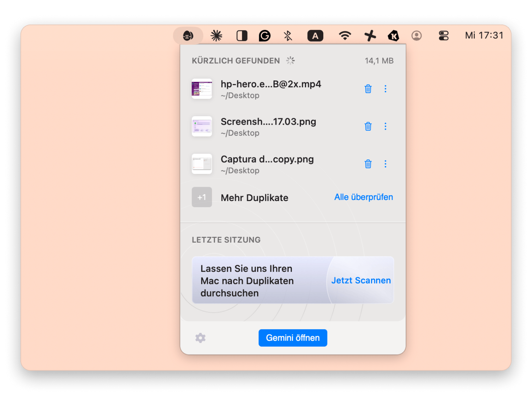Image resolution: width=532 pixels, height=398 pixels.
Task: Click the half-filled rectangle menu bar icon
Action: 242,35
